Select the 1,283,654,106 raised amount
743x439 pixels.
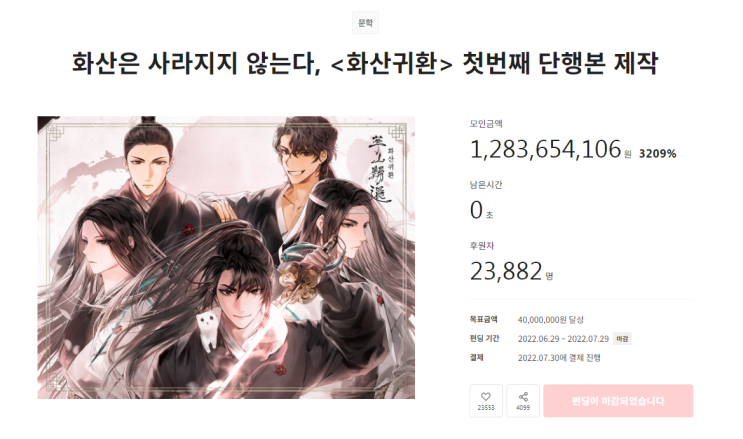[x=545, y=149]
